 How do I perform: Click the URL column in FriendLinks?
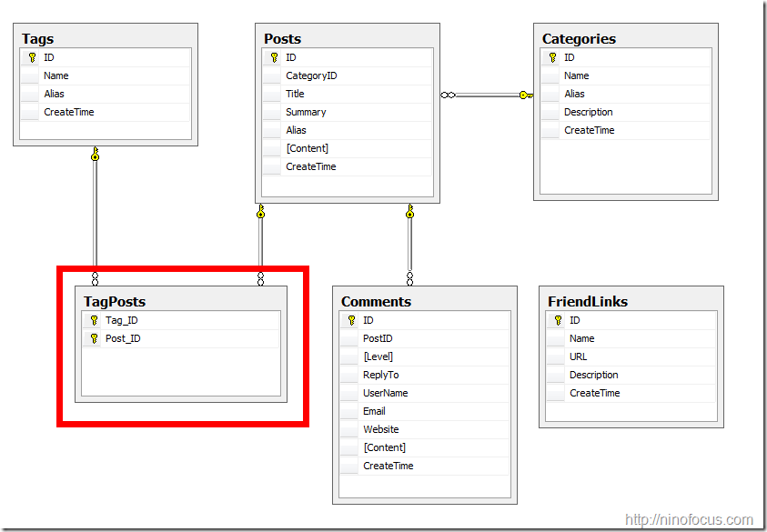pyautogui.click(x=631, y=356)
